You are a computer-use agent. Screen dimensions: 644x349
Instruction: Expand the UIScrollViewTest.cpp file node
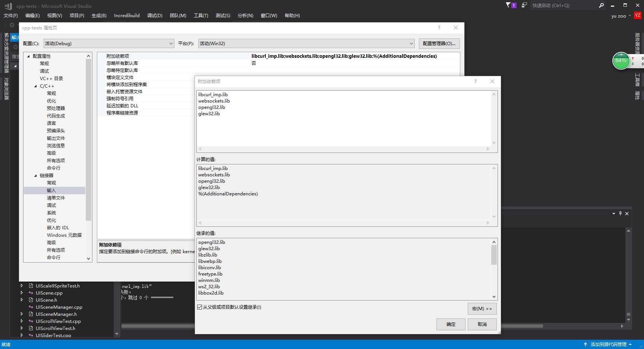pyautogui.click(x=22, y=321)
